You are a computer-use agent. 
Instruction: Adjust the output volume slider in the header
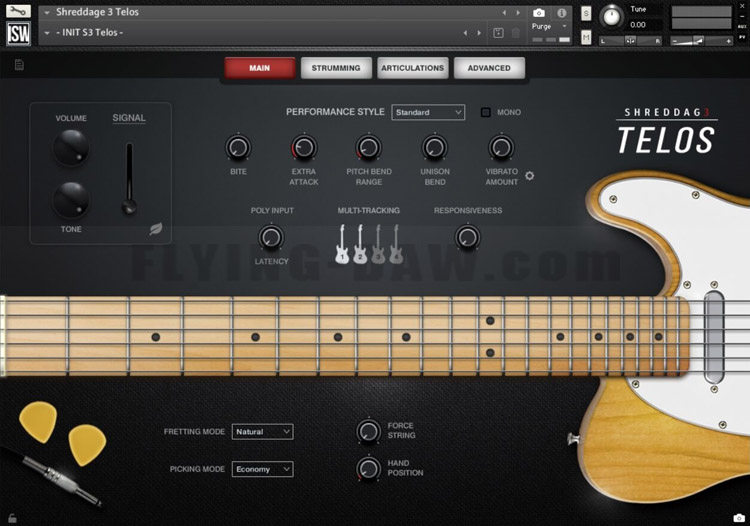(701, 41)
